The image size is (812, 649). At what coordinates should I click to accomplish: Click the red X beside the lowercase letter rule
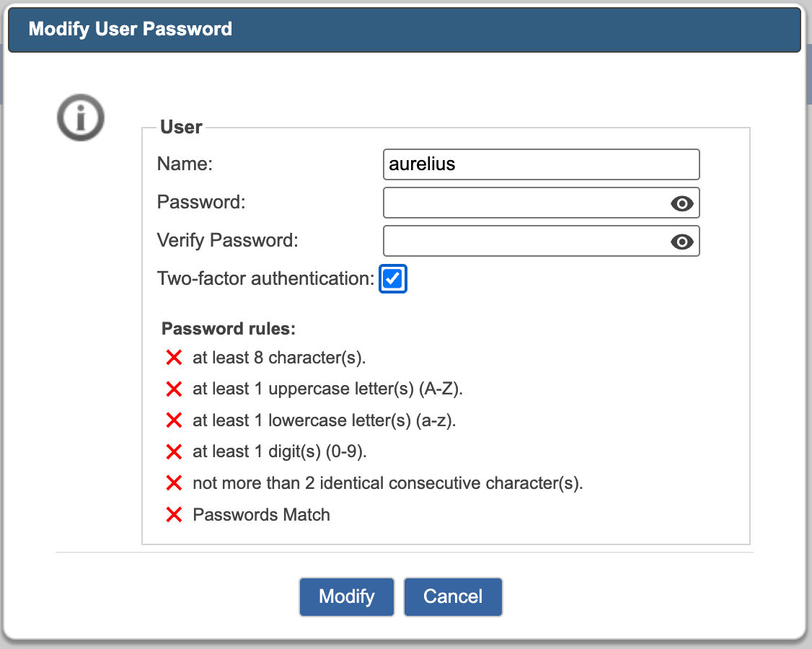(x=174, y=420)
